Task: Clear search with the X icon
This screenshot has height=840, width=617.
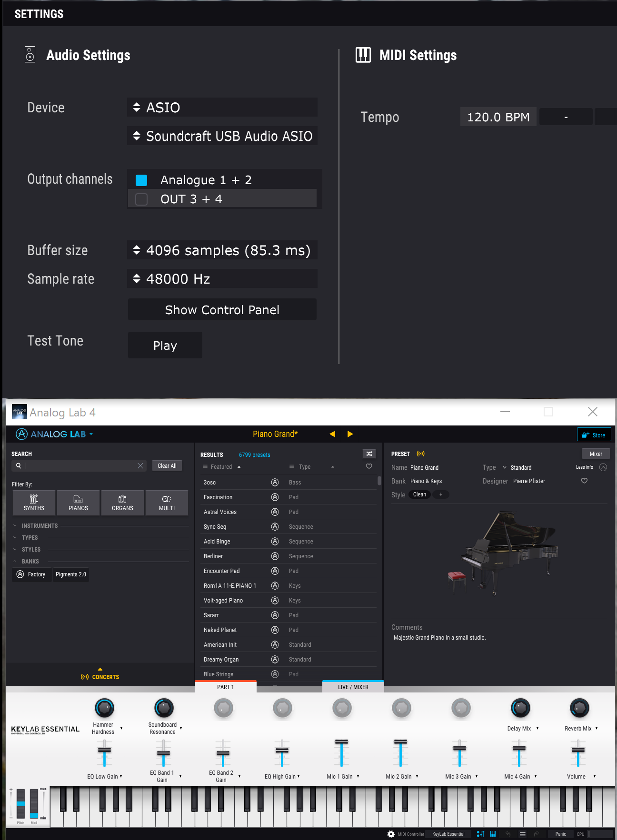Action: click(x=140, y=465)
